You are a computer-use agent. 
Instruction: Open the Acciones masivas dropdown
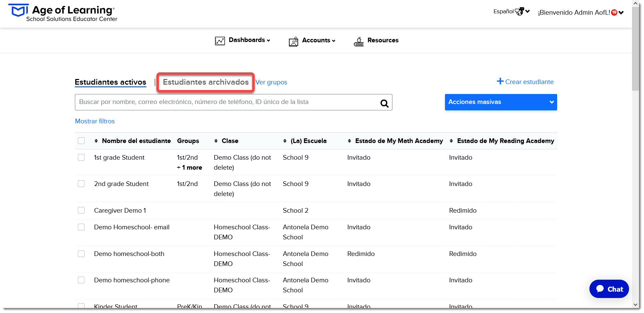click(x=501, y=102)
